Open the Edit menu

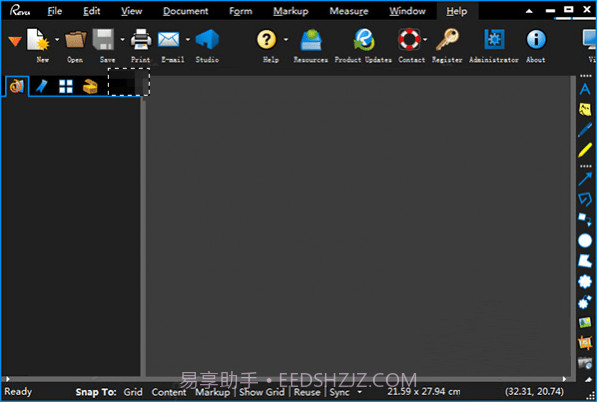click(x=92, y=11)
